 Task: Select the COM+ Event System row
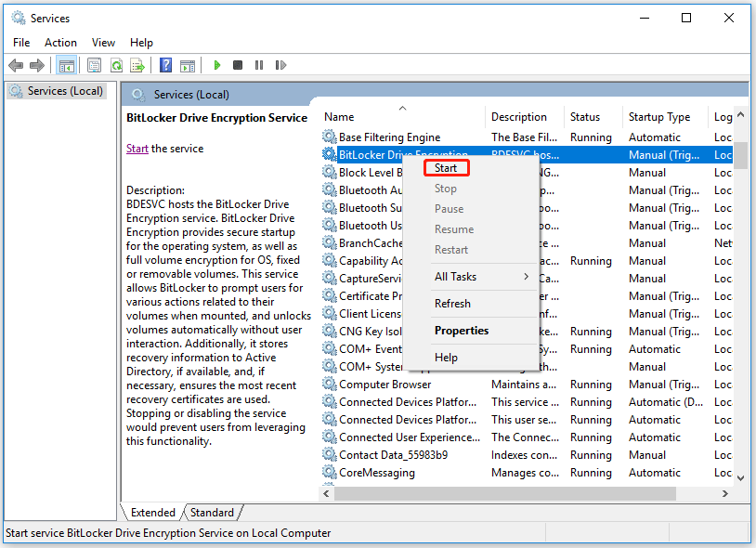[x=527, y=349]
